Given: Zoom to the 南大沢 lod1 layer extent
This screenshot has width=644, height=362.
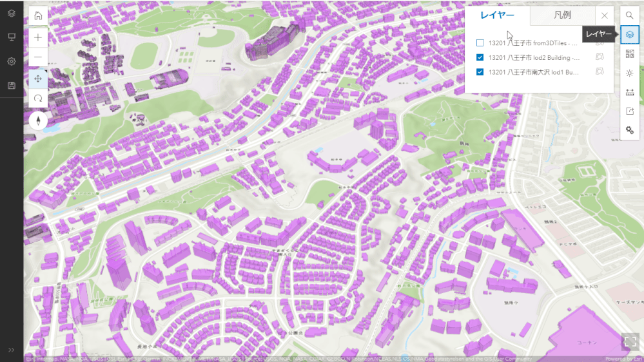Looking at the screenshot, I should coord(600,71).
